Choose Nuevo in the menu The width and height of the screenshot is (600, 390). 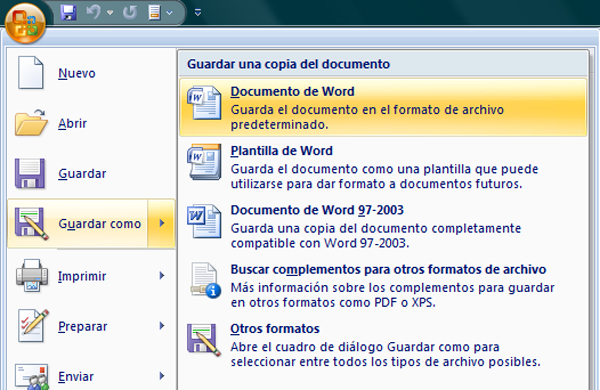[77, 73]
